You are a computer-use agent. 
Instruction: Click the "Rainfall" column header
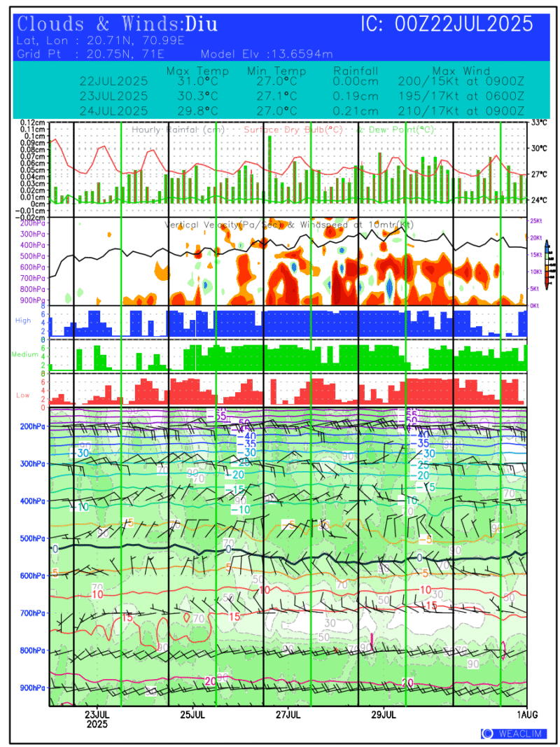click(x=356, y=71)
